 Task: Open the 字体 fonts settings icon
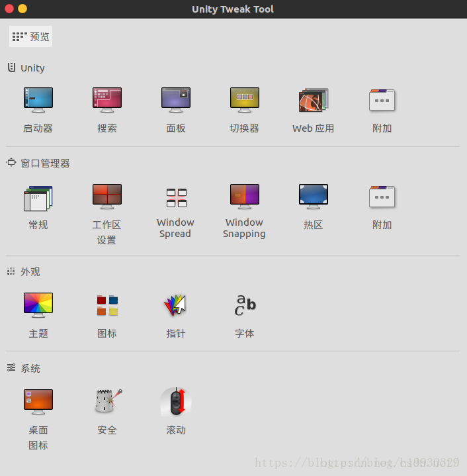(245, 305)
